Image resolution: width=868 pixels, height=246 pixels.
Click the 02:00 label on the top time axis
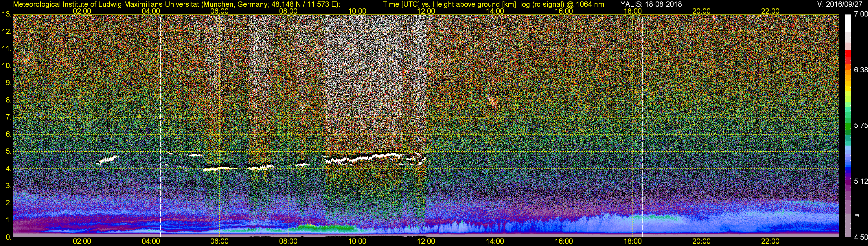(82, 11)
